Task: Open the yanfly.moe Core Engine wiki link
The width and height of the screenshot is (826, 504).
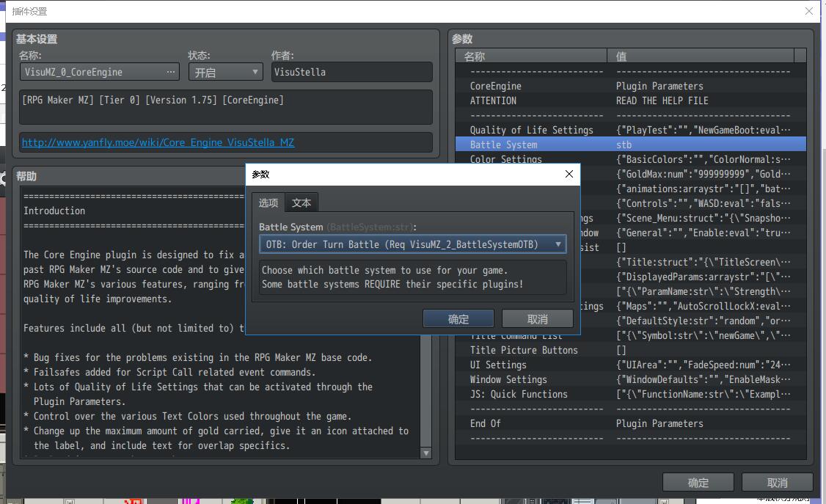Action: [x=158, y=142]
